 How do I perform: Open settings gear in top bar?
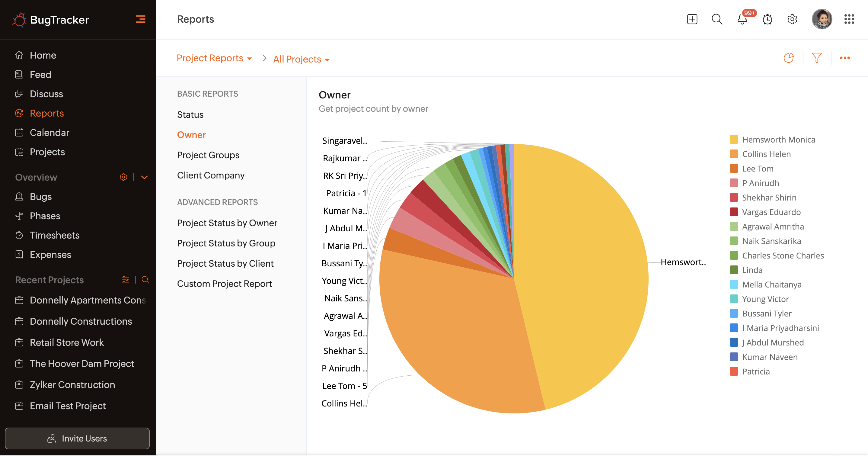tap(792, 19)
